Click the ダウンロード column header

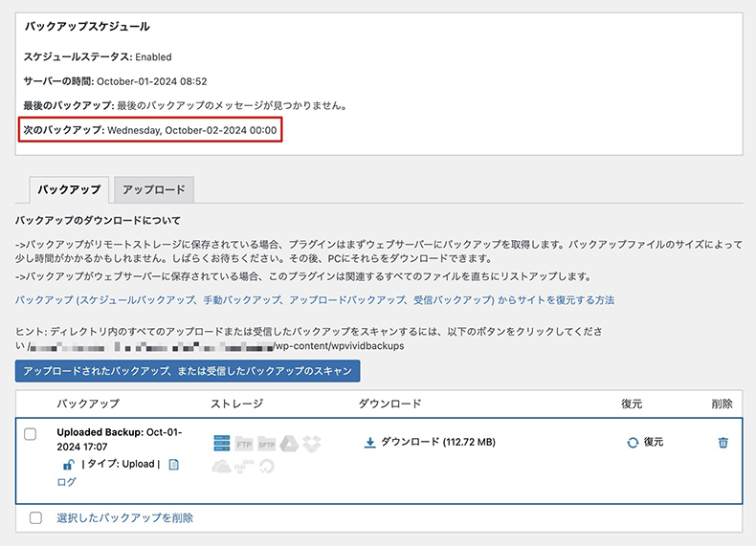pyautogui.click(x=390, y=404)
